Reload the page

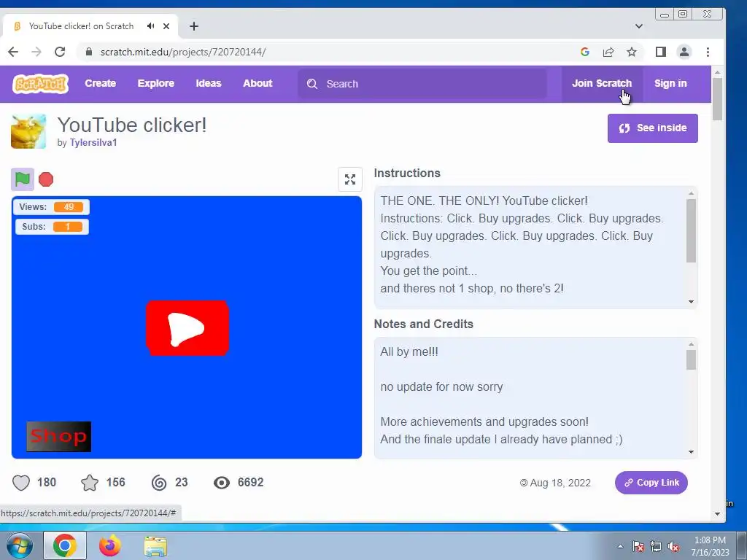pyautogui.click(x=60, y=52)
